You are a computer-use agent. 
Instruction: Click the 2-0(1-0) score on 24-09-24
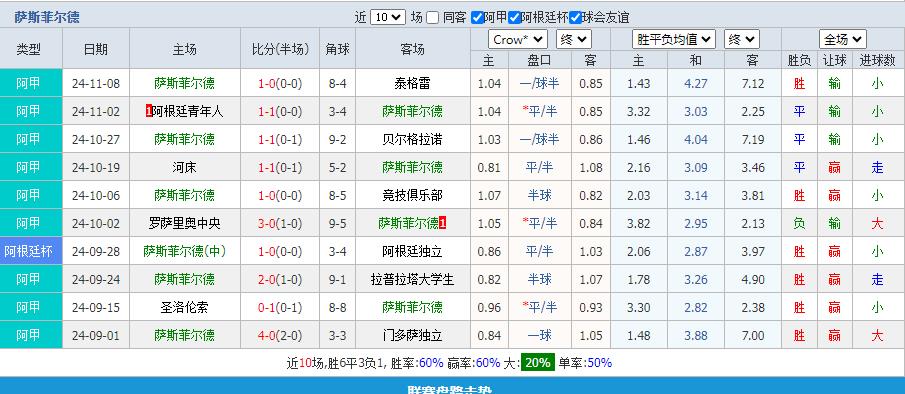tap(281, 279)
